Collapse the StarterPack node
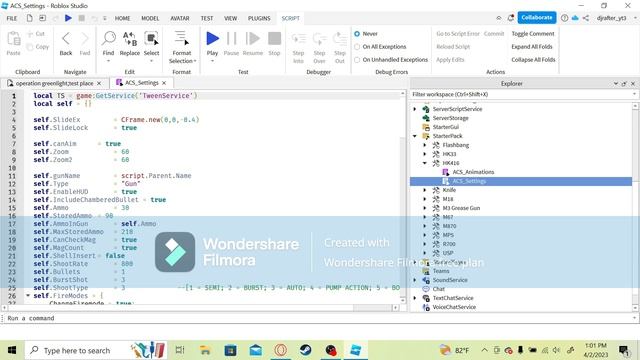 415,136
